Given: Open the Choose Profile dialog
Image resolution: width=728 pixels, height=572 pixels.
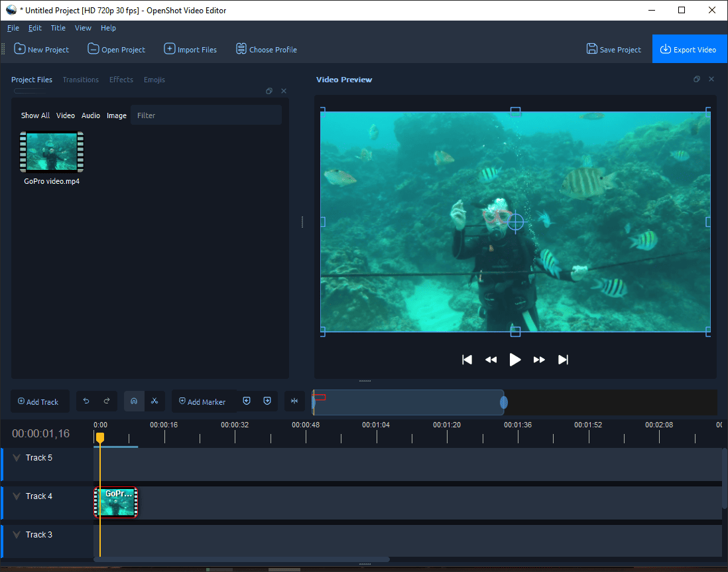Looking at the screenshot, I should pyautogui.click(x=266, y=49).
